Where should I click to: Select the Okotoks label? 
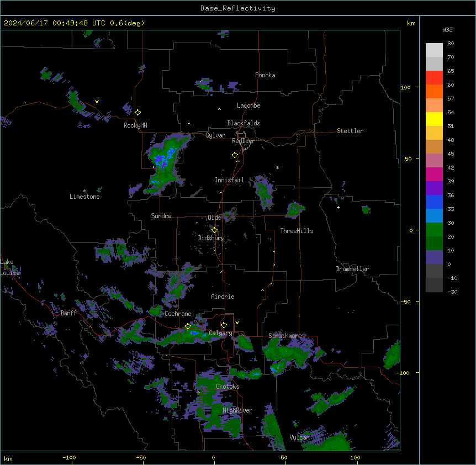228,387
